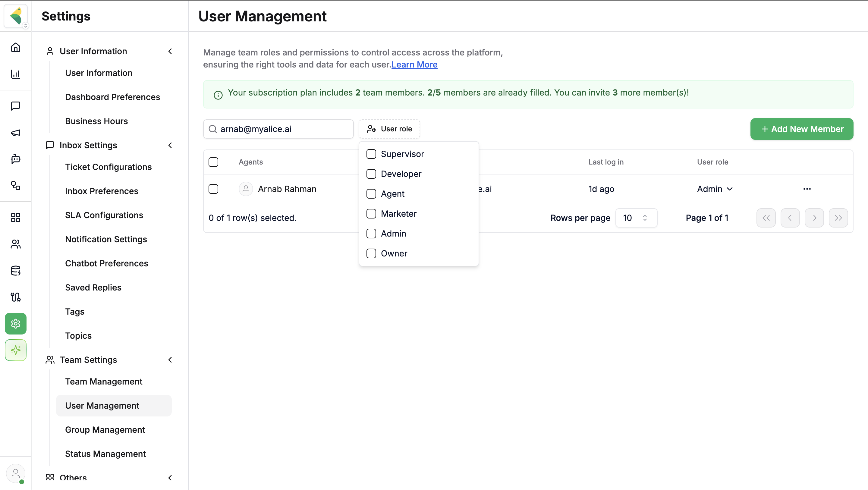Viewport: 868px width, 490px height.
Task: Click Add New Member button
Action: (x=802, y=129)
